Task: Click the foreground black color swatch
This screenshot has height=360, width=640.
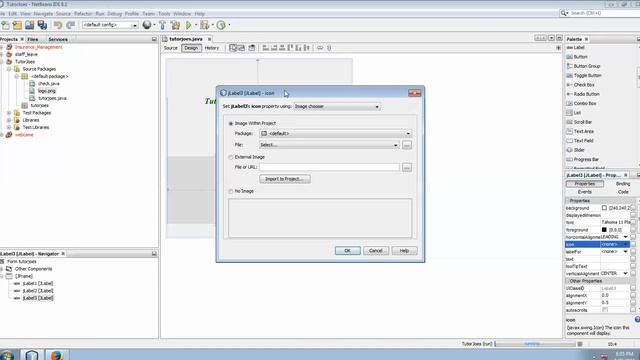Action: coord(604,230)
